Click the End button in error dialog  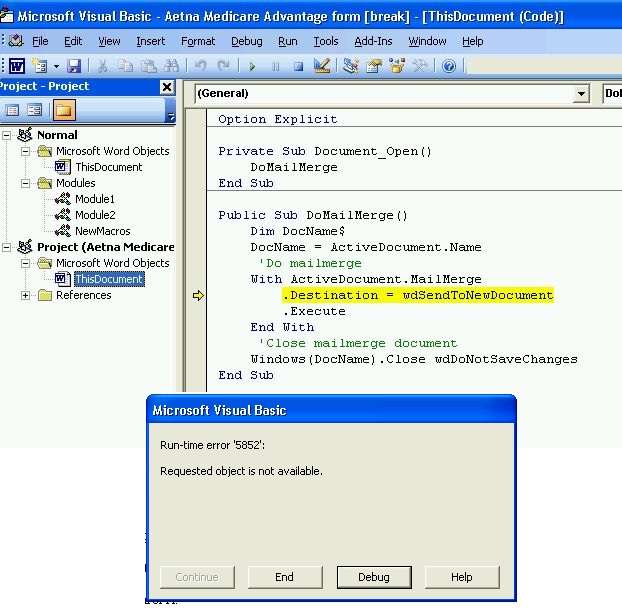point(285,577)
